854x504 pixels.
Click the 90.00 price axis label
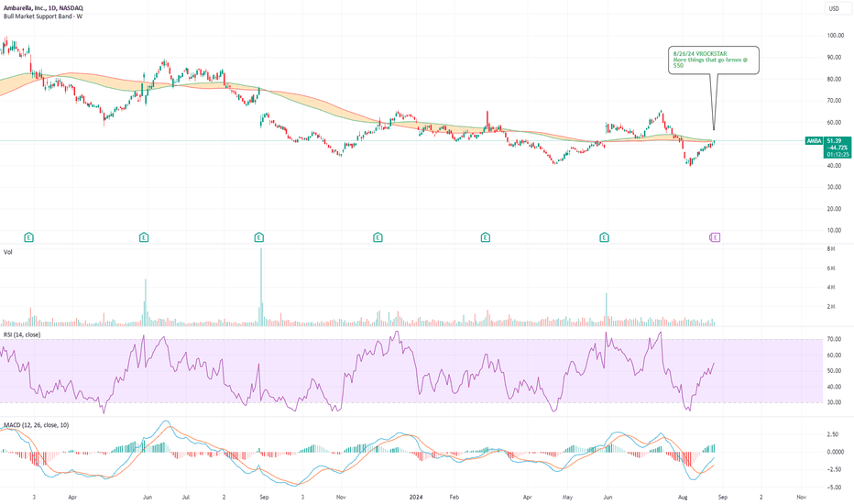coord(834,57)
